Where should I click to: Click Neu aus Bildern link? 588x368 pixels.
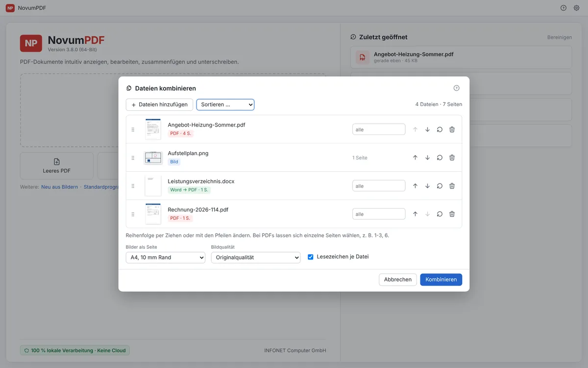(60, 187)
